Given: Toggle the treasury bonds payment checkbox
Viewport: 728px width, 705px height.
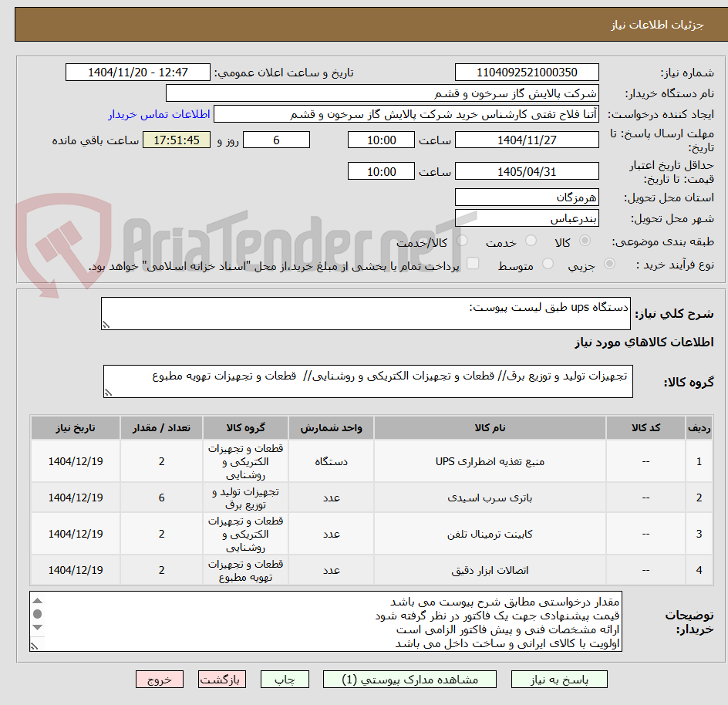Looking at the screenshot, I should (473, 263).
